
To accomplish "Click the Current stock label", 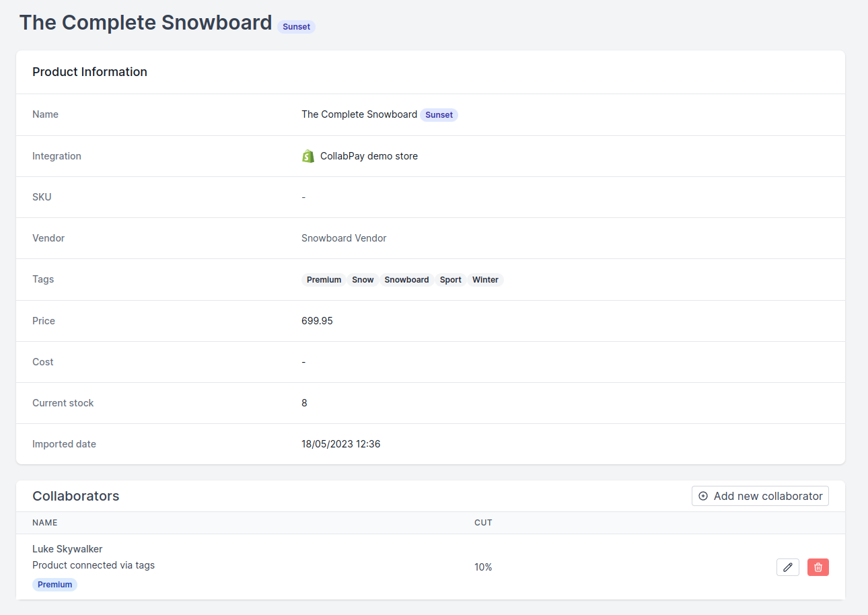I will tap(63, 403).
